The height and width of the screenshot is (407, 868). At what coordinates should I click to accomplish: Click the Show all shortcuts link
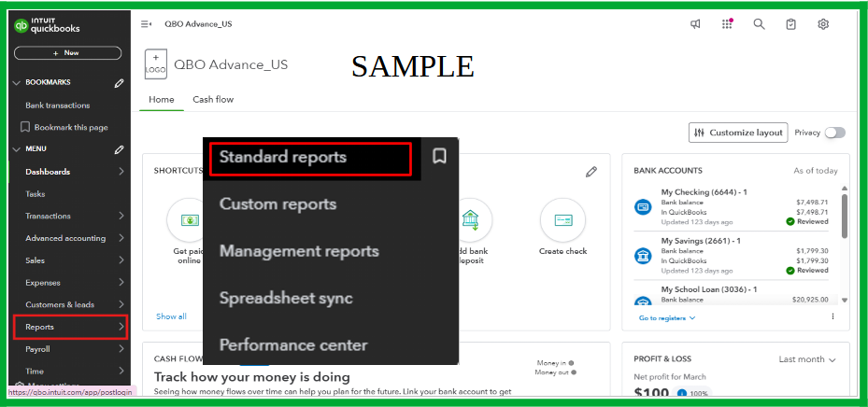point(171,316)
